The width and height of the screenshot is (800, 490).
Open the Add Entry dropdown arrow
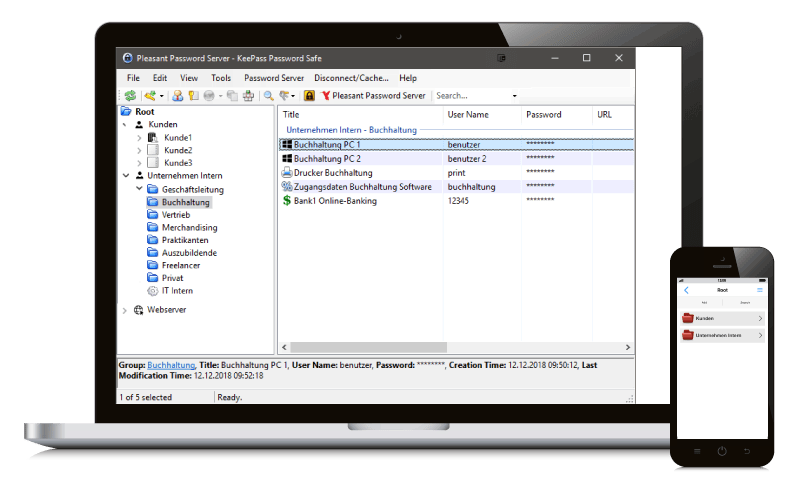click(x=162, y=96)
